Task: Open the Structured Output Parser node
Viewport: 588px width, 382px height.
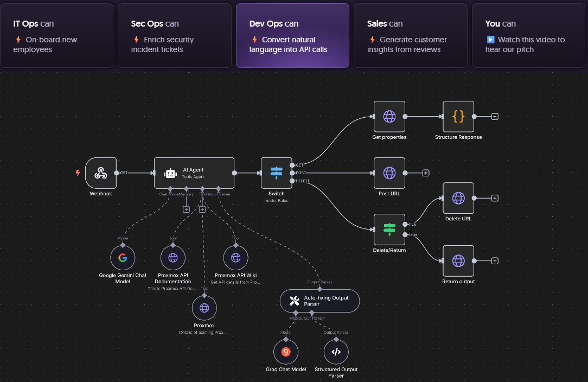Action: (336, 352)
